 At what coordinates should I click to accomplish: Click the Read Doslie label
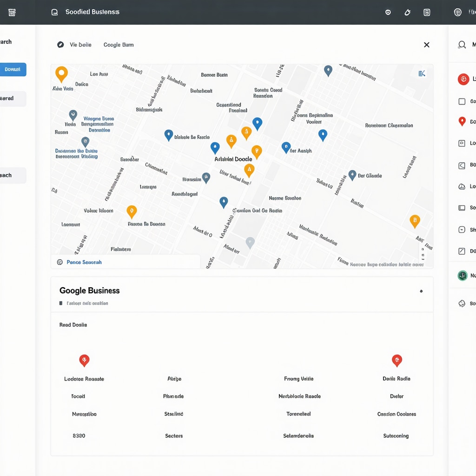pyautogui.click(x=73, y=325)
